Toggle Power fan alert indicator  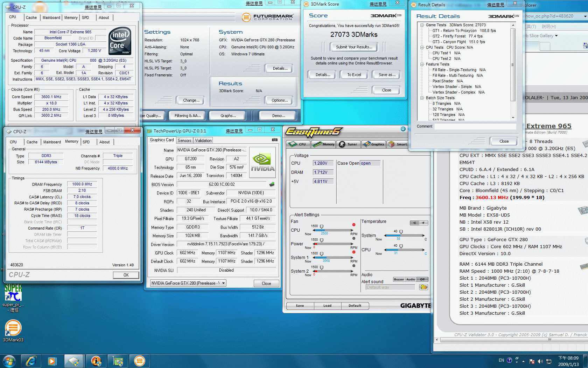point(354,238)
